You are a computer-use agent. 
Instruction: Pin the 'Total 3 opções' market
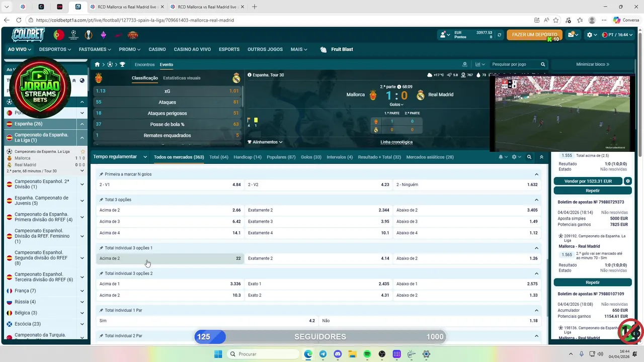[101, 200]
